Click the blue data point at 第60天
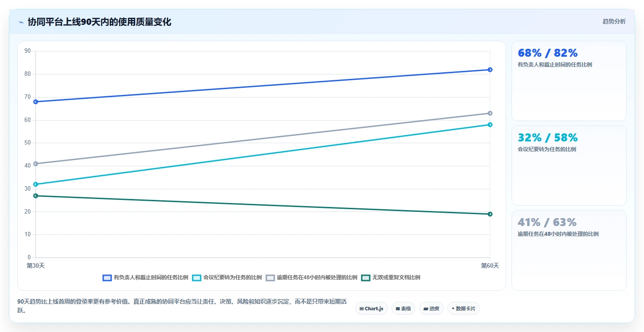 (490, 70)
